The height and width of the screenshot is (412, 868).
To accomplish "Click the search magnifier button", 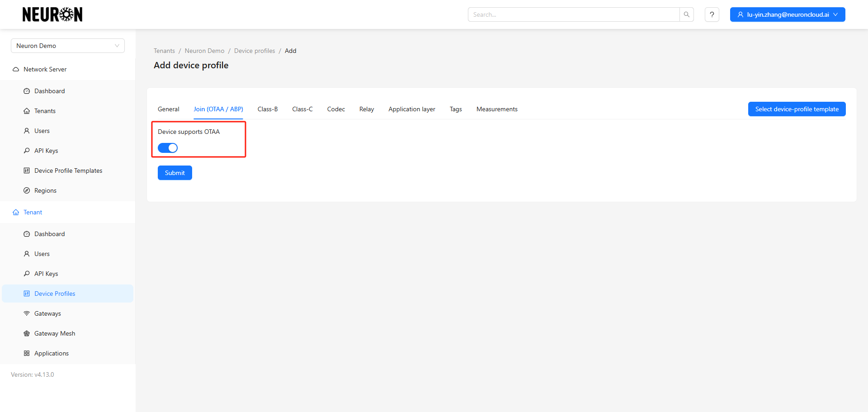I will [686, 14].
